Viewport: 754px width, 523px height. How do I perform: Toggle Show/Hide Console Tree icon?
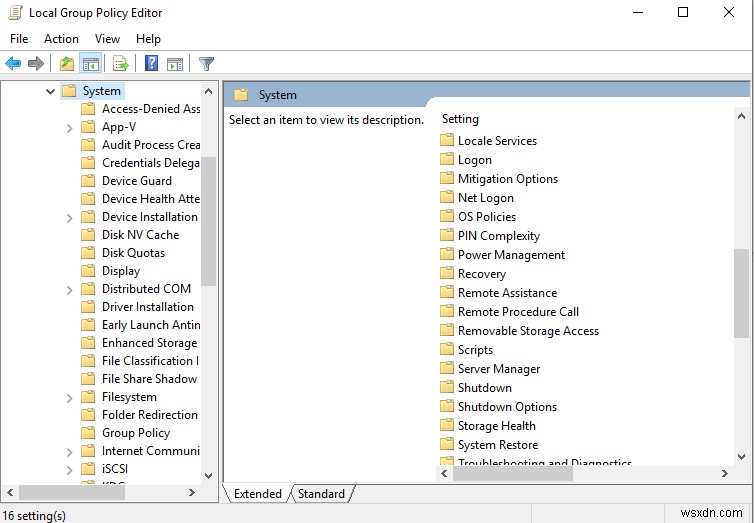coord(90,63)
